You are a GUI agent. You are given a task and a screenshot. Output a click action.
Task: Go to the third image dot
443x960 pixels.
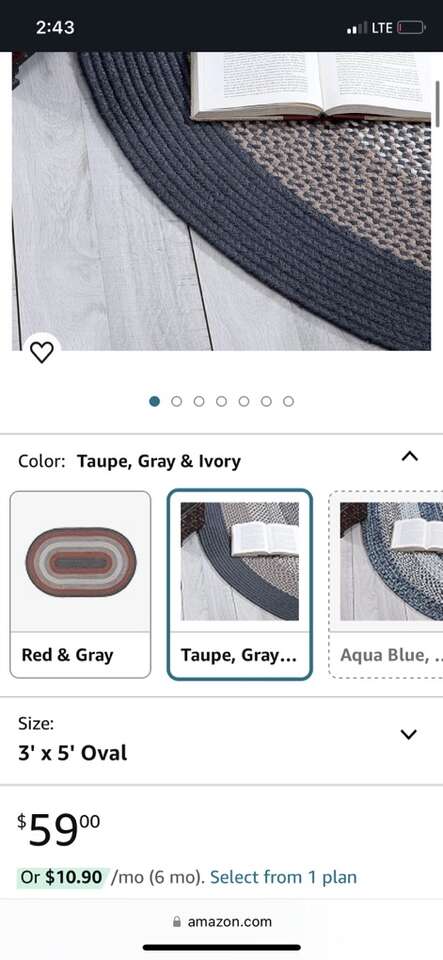(199, 401)
